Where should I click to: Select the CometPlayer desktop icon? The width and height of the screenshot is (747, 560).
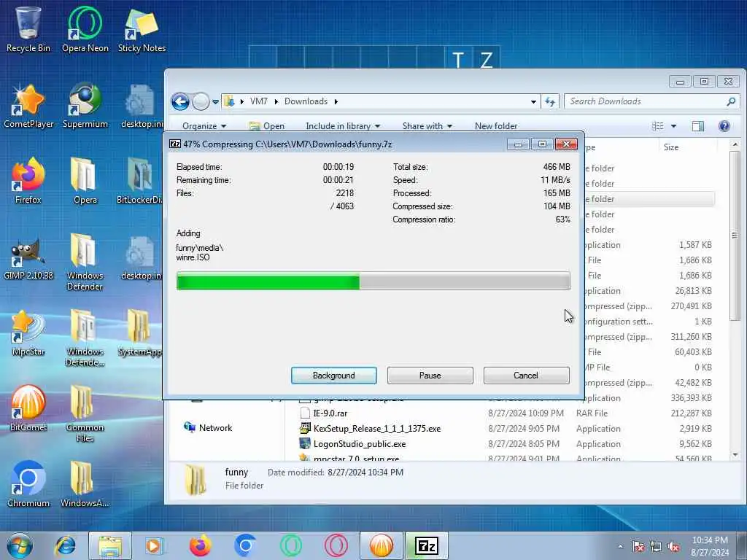point(28,106)
